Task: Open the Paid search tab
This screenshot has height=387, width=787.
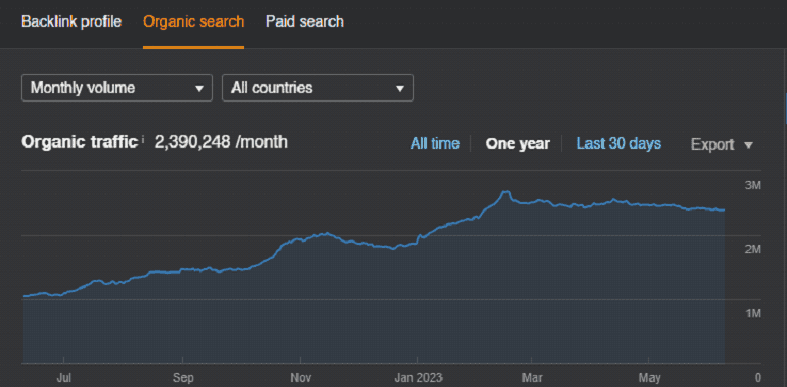Action: click(x=305, y=22)
